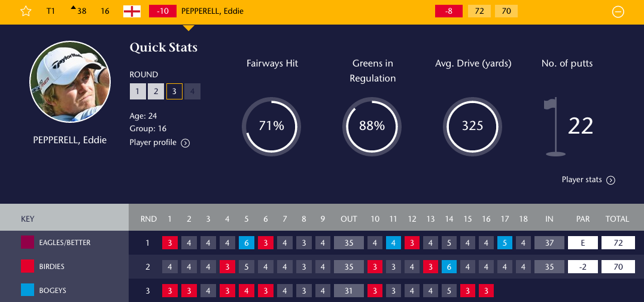Click the England flag icon
Viewport: 644px width, 302px height.
132,11
